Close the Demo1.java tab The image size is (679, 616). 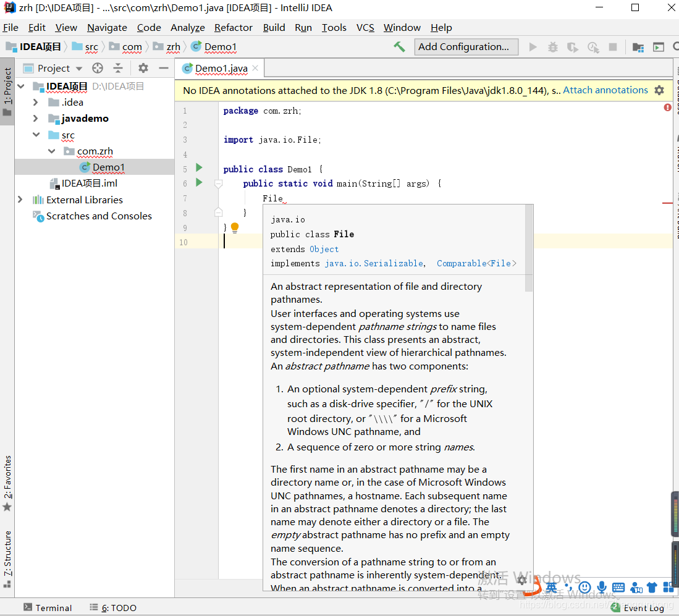coord(255,68)
